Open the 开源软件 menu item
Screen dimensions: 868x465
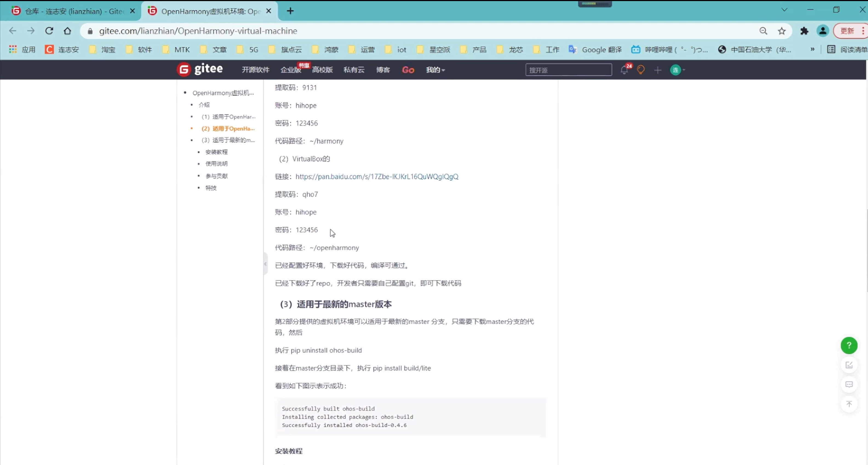255,70
